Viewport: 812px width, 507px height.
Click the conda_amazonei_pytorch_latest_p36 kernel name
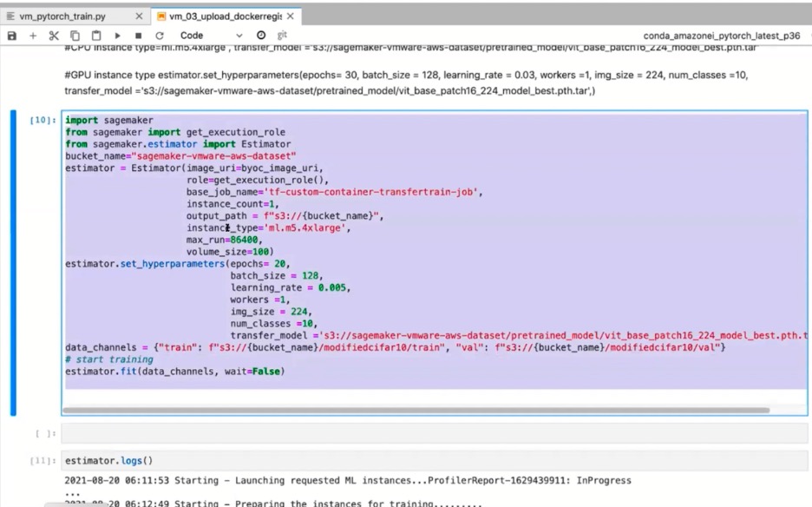[x=723, y=36]
